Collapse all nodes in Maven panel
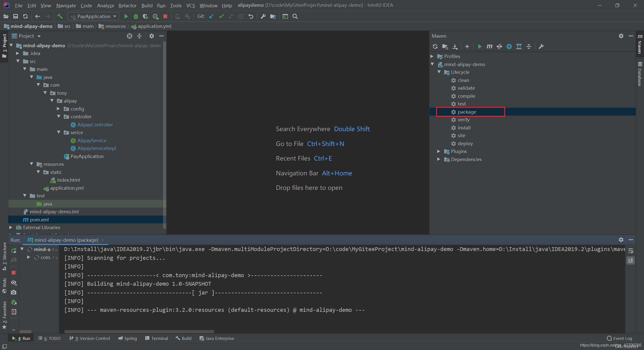 click(529, 46)
